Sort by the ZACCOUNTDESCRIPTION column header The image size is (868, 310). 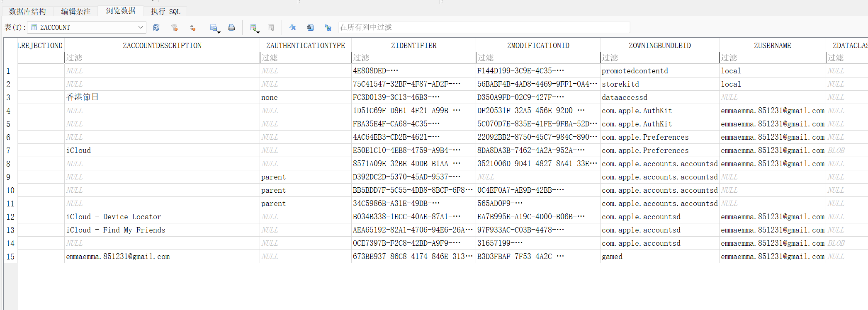[162, 45]
